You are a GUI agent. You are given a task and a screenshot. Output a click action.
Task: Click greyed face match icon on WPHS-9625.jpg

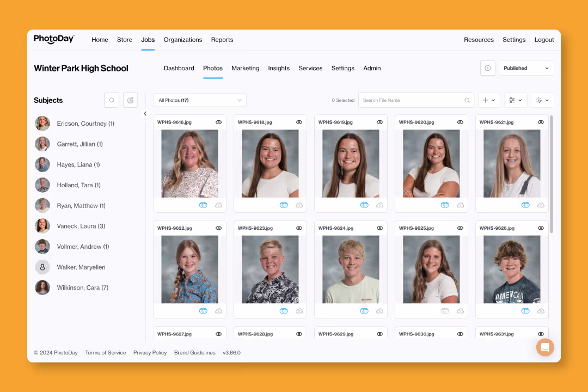coord(445,310)
